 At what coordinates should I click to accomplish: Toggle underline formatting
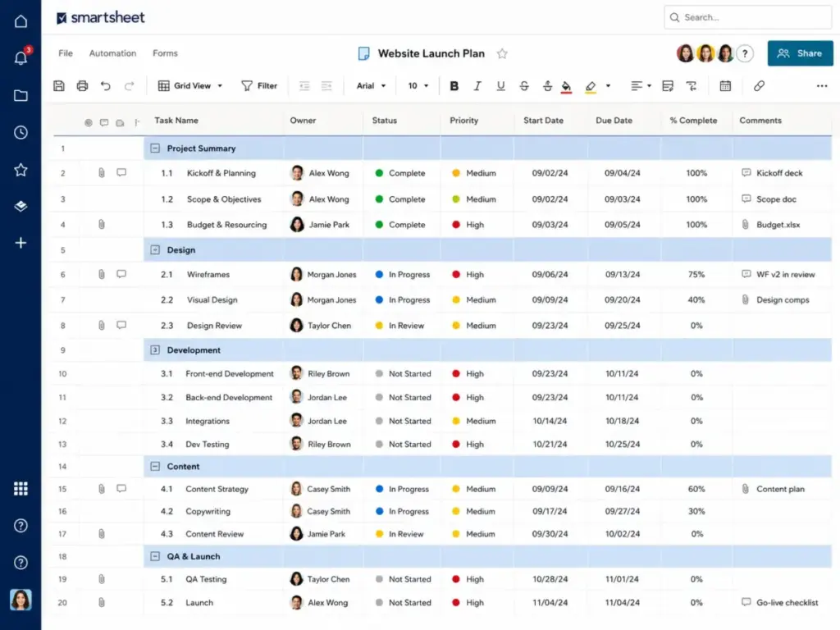(500, 85)
